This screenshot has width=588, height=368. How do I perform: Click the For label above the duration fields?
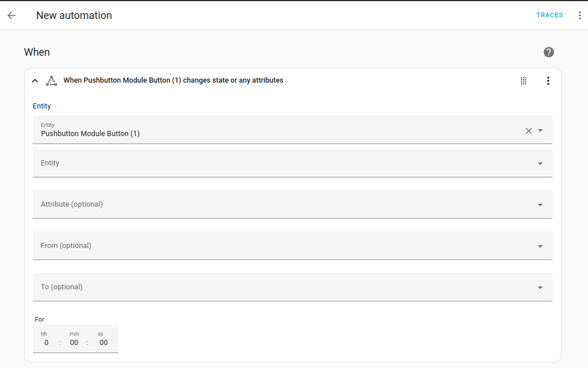[39, 319]
